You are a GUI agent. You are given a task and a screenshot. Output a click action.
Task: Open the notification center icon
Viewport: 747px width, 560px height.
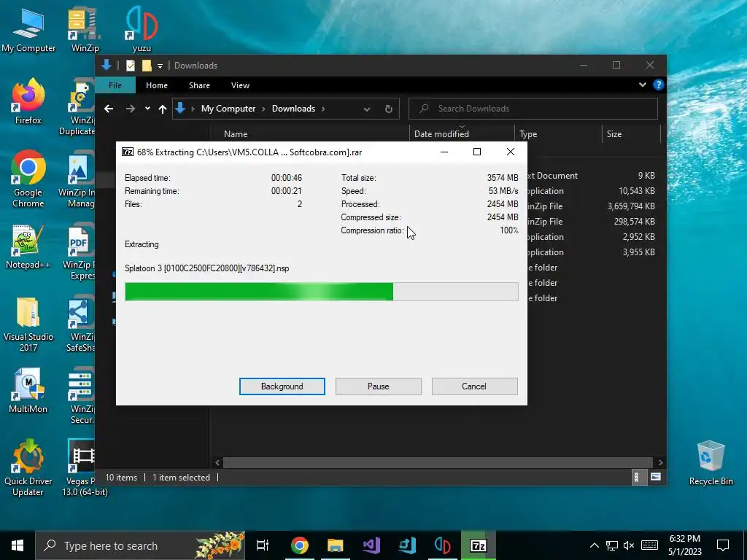tap(723, 545)
